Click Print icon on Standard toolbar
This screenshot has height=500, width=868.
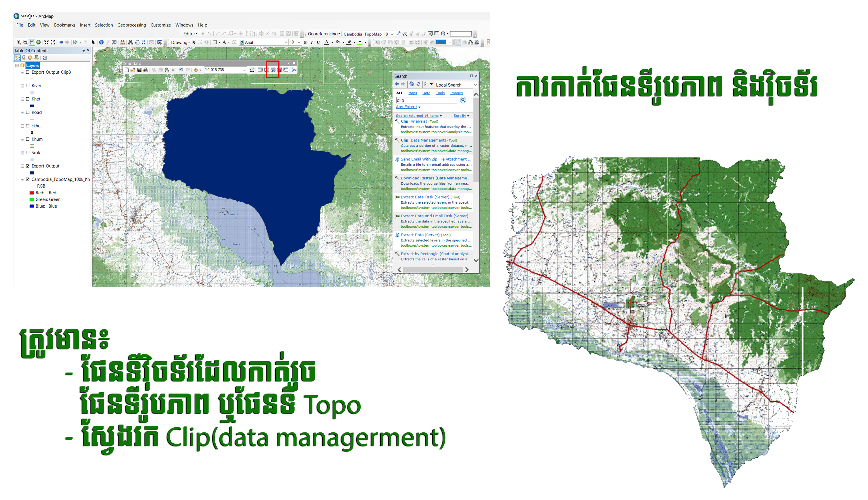[146, 70]
